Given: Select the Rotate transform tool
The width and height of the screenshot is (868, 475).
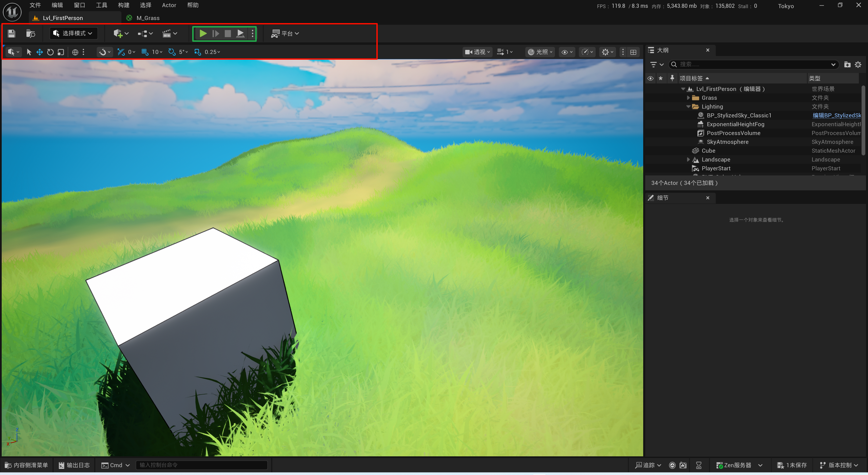Looking at the screenshot, I should point(50,52).
